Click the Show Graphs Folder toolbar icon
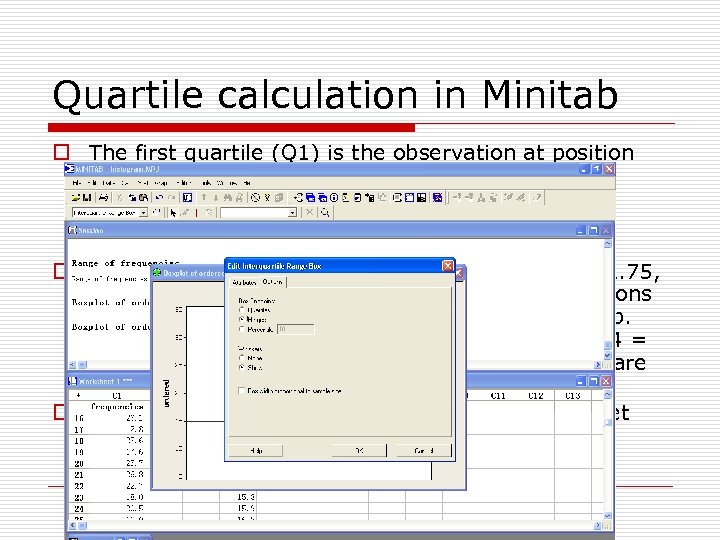Image resolution: width=720 pixels, height=540 pixels. point(322,197)
